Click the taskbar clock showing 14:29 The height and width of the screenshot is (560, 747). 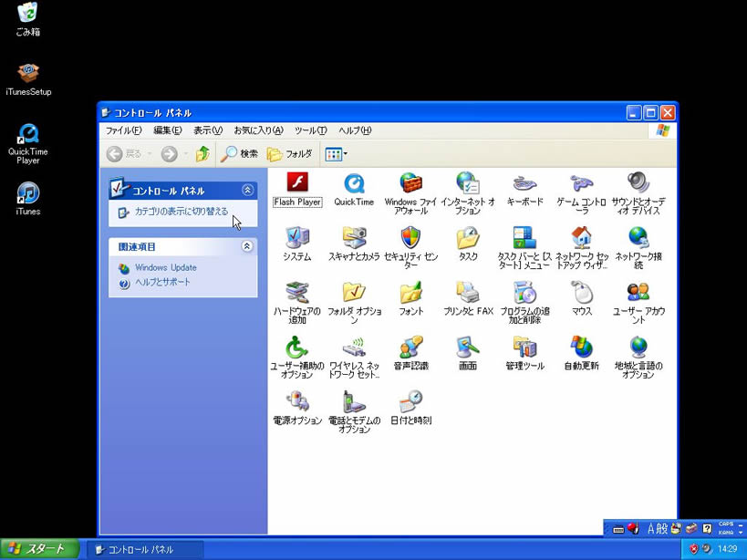coord(727,549)
